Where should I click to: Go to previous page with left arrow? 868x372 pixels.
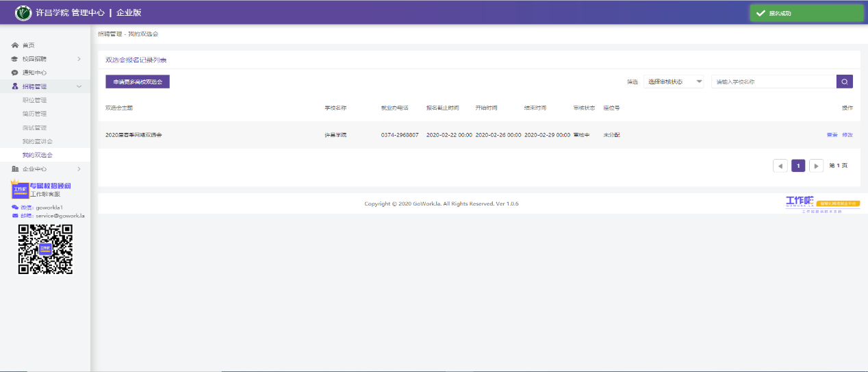point(780,166)
